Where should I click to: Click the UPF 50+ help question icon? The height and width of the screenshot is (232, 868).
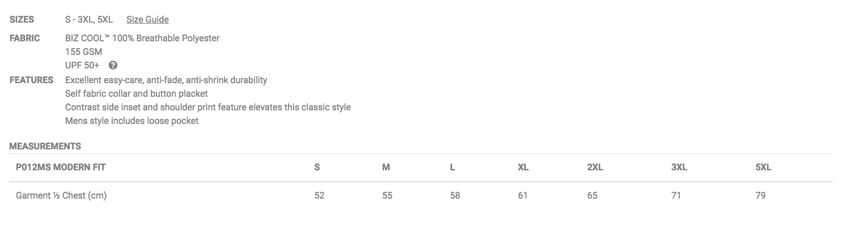[x=113, y=65]
